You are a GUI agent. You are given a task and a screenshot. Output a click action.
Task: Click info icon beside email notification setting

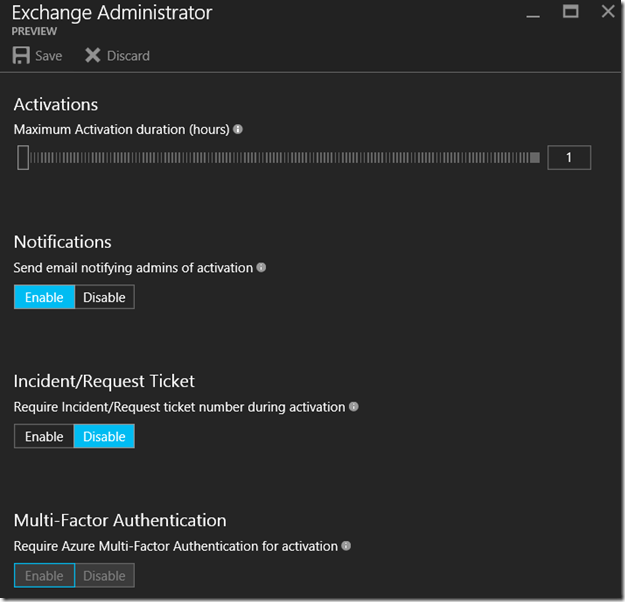coord(261,268)
